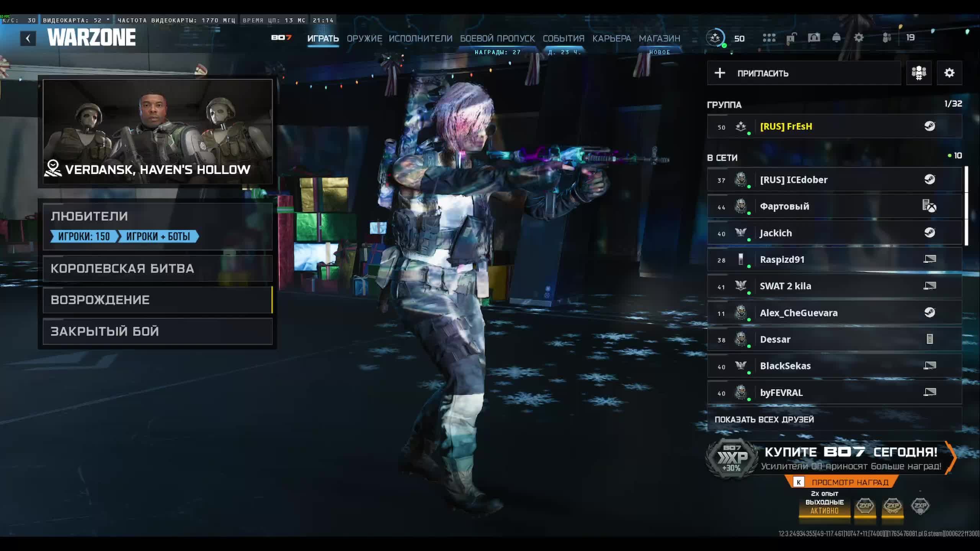Open notifications via the bell icon

(836, 37)
